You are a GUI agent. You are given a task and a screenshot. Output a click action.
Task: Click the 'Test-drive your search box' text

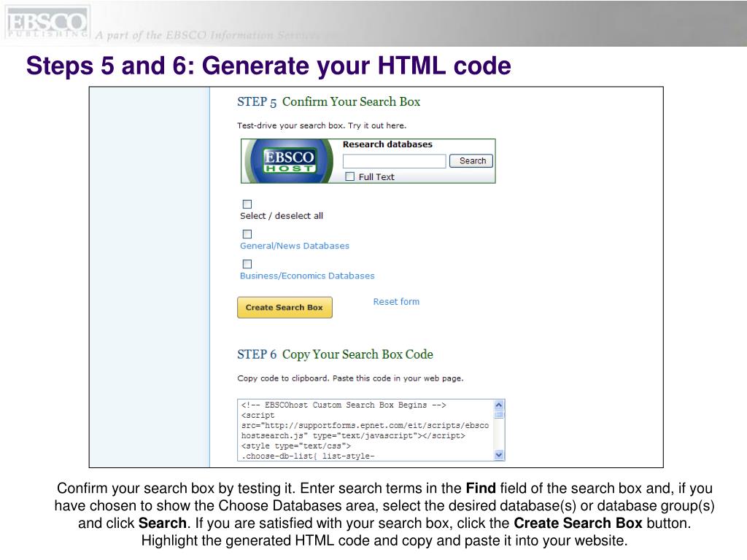[x=322, y=125]
